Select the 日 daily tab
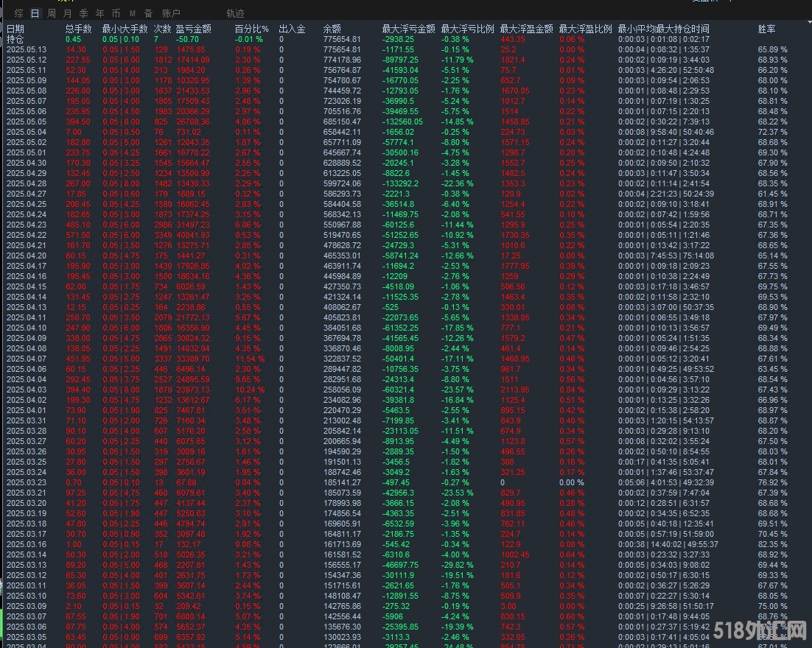The height and width of the screenshot is (648, 812). point(35,13)
